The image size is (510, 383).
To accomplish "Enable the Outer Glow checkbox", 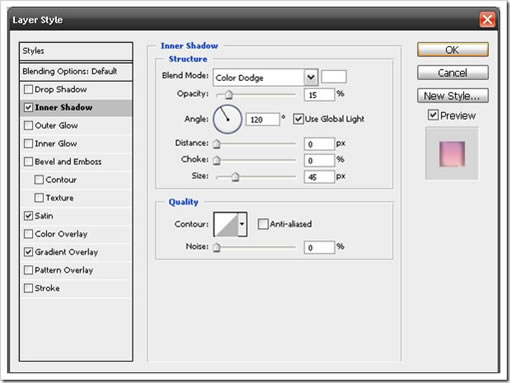I will click(x=28, y=125).
